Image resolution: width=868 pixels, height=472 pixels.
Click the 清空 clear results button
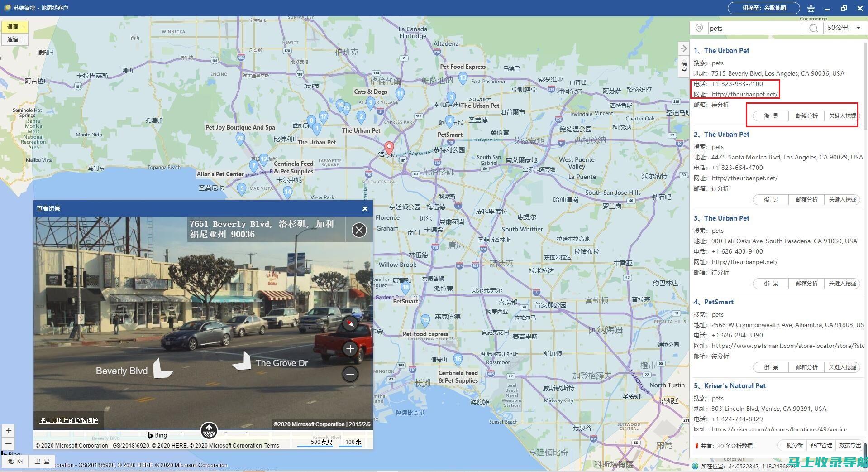[x=684, y=66]
